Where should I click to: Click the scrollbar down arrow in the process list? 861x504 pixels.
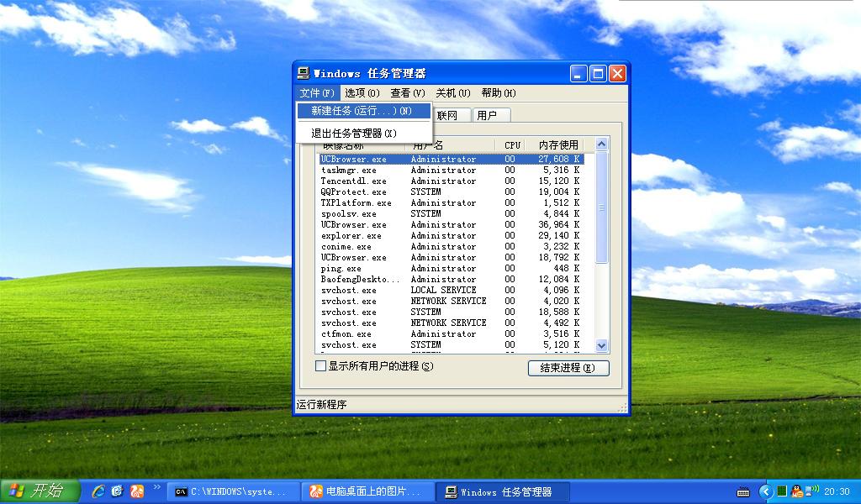601,345
